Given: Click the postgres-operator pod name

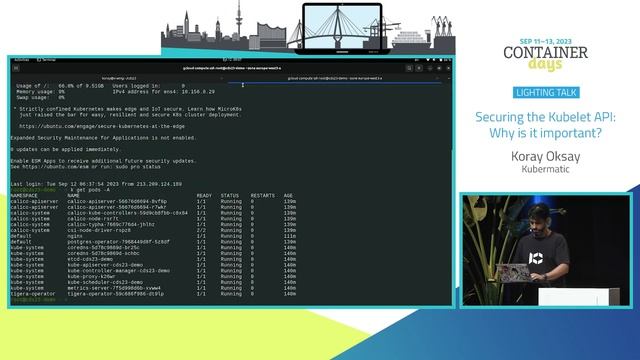Looking at the screenshot, I should click(119, 242).
